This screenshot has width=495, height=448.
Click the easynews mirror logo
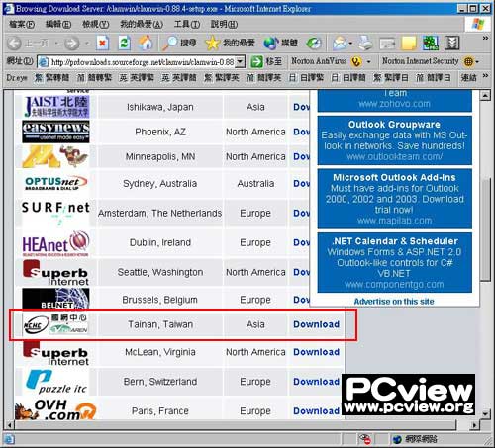coord(55,132)
